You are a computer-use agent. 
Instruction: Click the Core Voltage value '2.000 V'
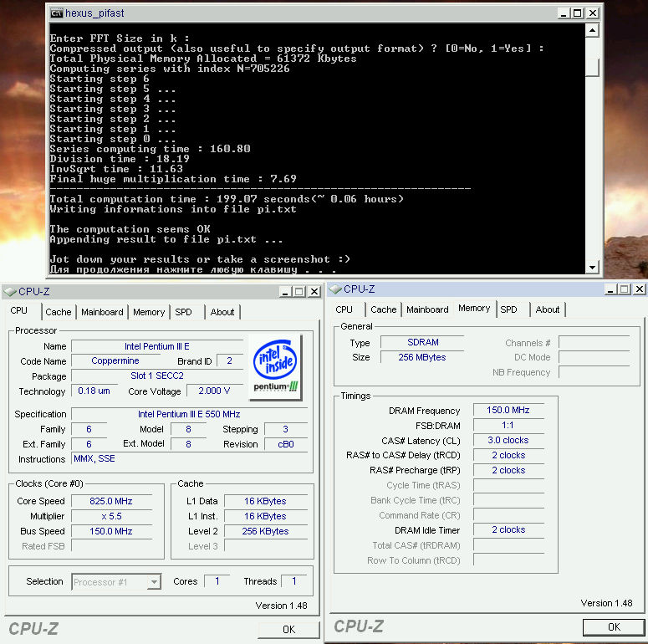[214, 391]
